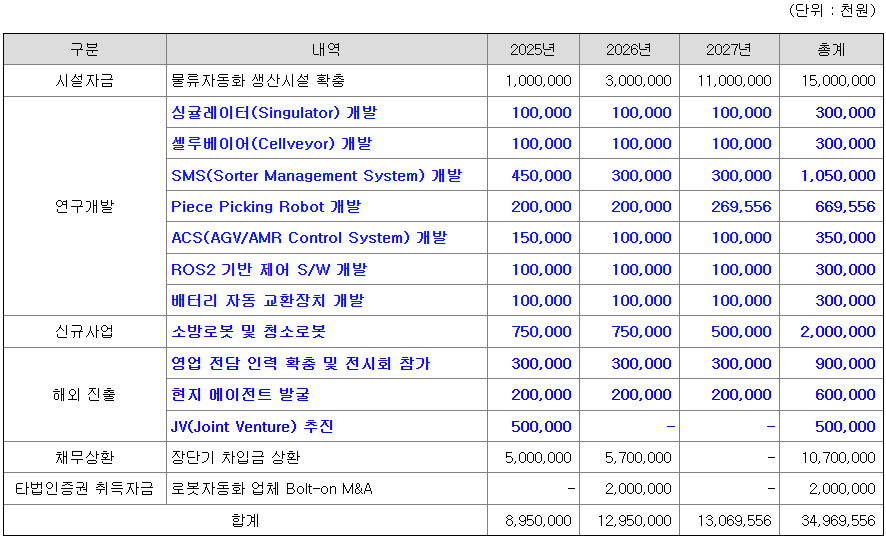Select 타법인증권 취득자금 category cell

pyautogui.click(x=85, y=488)
